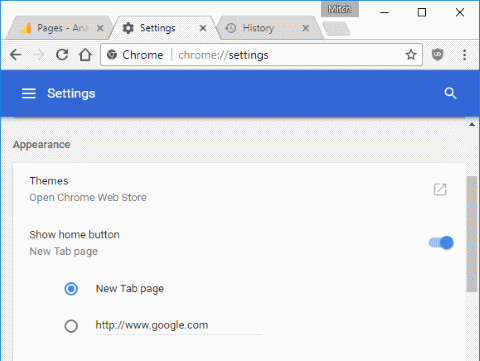
Task: Open the Themes row
Action: pos(239,189)
